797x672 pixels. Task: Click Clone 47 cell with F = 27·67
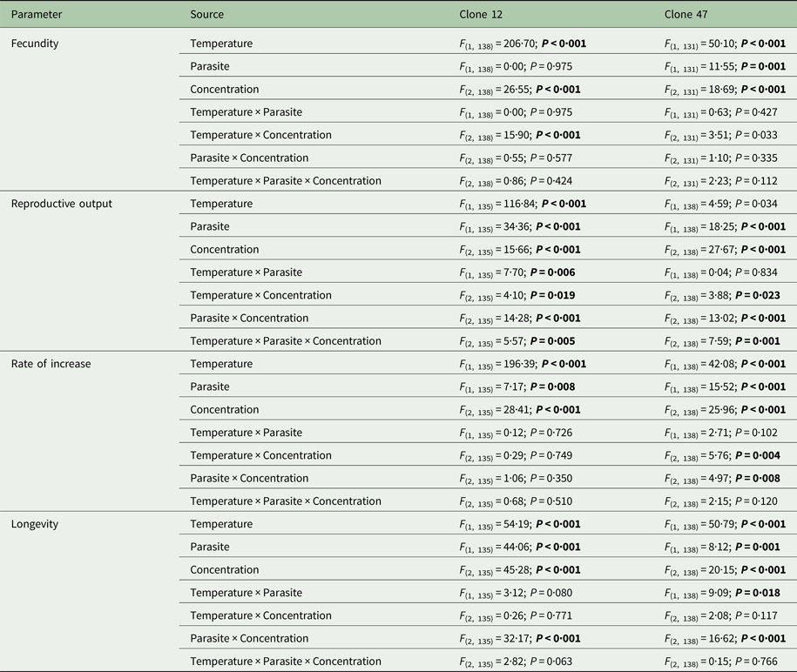pyautogui.click(x=725, y=250)
